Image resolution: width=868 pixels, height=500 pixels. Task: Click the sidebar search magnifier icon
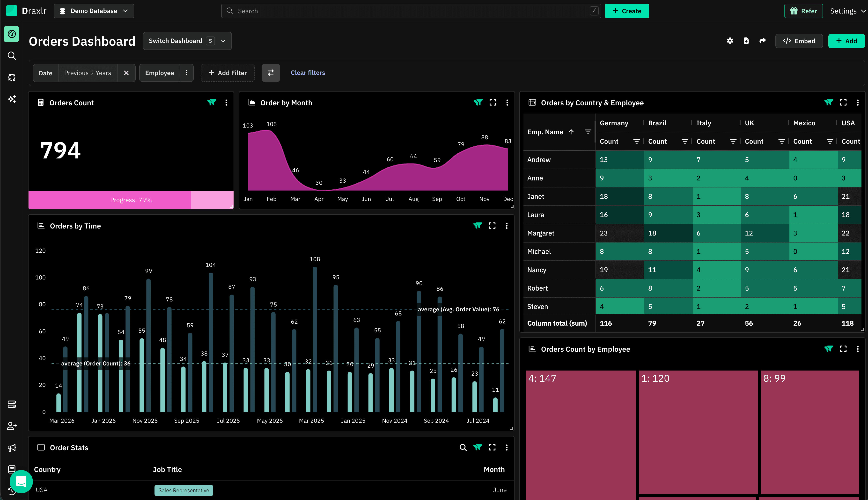pos(12,56)
